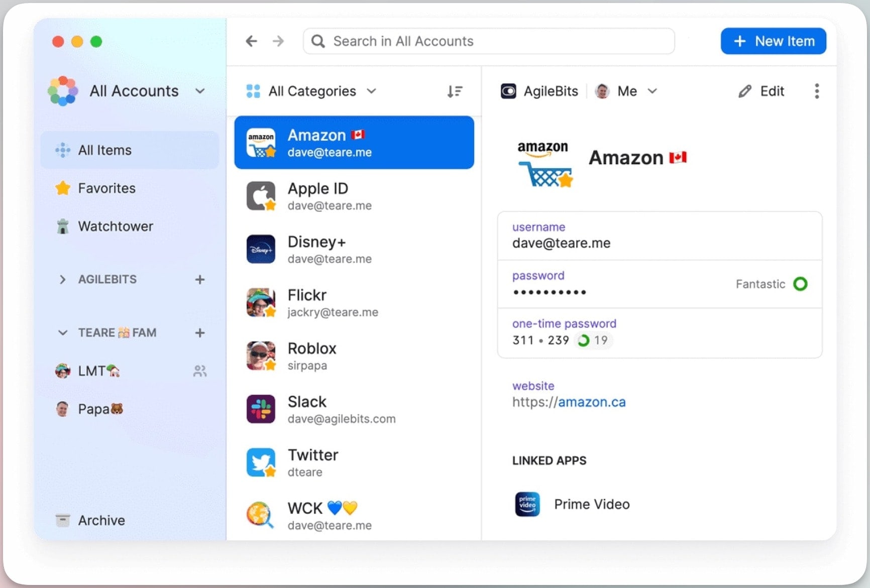Expand the AGILEBITS account section
870x588 pixels.
pos(62,280)
